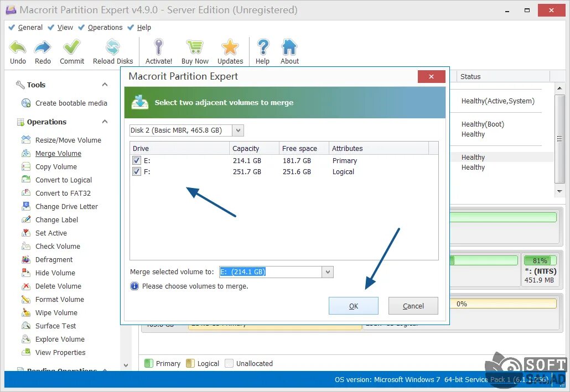Click the 81% usage bar
The height and width of the screenshot is (392, 570).
(x=540, y=260)
